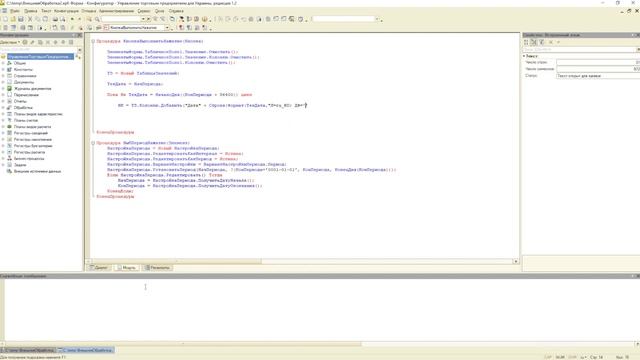
Task: Click the Open file toolbar icon
Action: pos(13,19)
